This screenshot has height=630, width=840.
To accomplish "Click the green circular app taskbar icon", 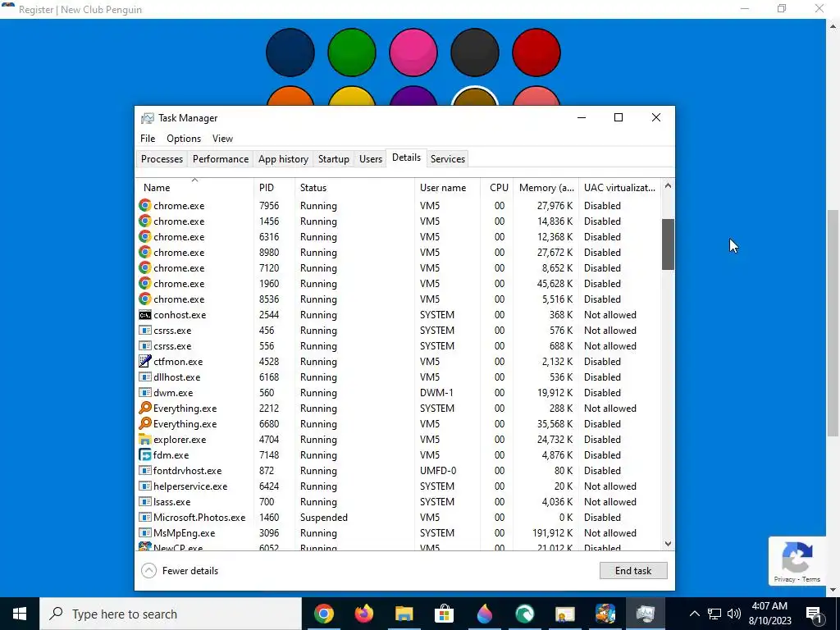I will 524,614.
